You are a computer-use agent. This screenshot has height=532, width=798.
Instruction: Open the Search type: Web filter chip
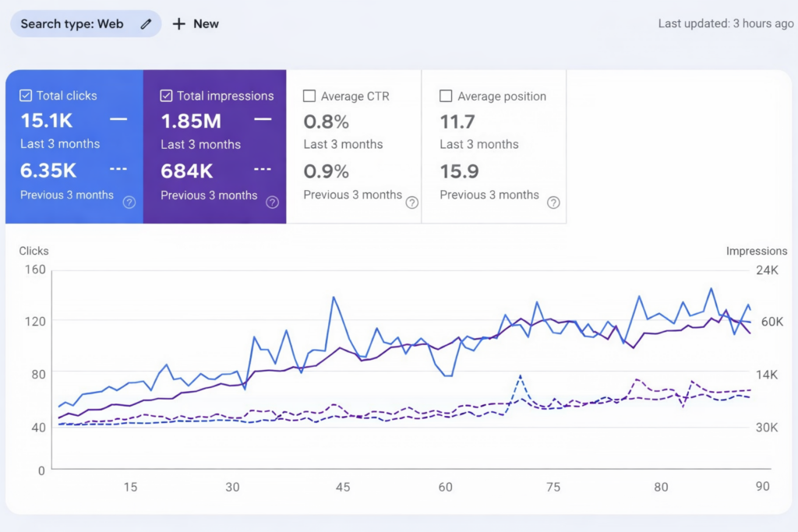[x=72, y=24]
